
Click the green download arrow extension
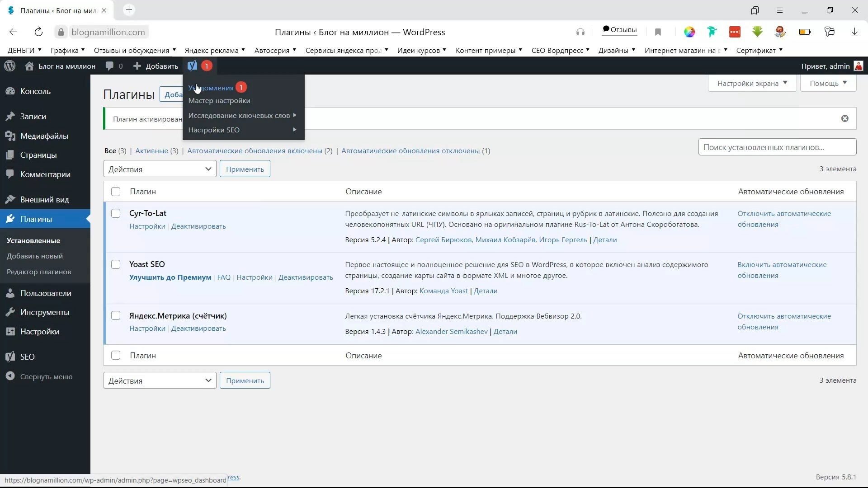point(757,32)
